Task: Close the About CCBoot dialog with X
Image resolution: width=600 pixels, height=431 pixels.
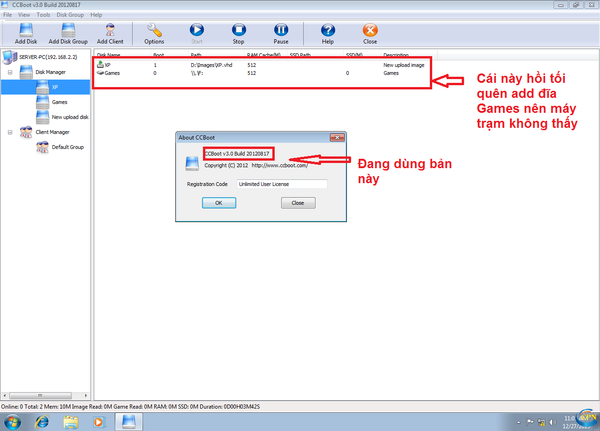Action: click(337, 137)
